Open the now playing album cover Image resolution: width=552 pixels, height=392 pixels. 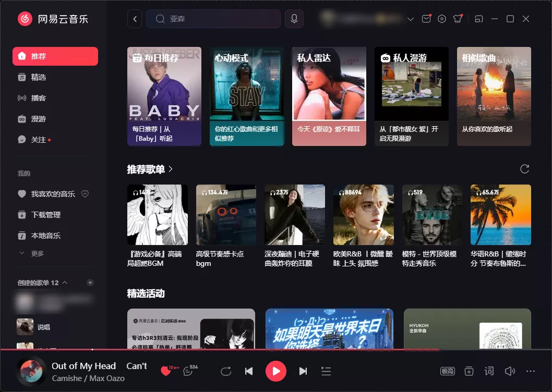tap(31, 372)
